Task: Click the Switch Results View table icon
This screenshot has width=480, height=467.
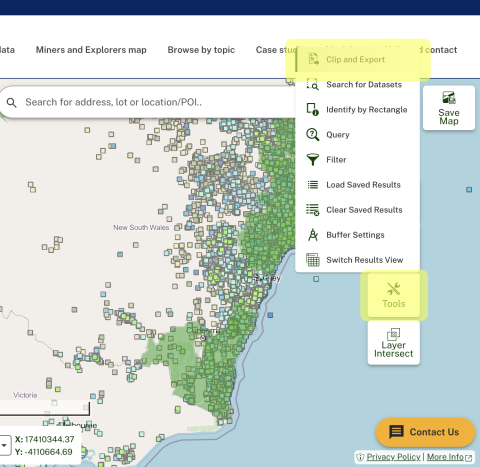Action: 313,260
